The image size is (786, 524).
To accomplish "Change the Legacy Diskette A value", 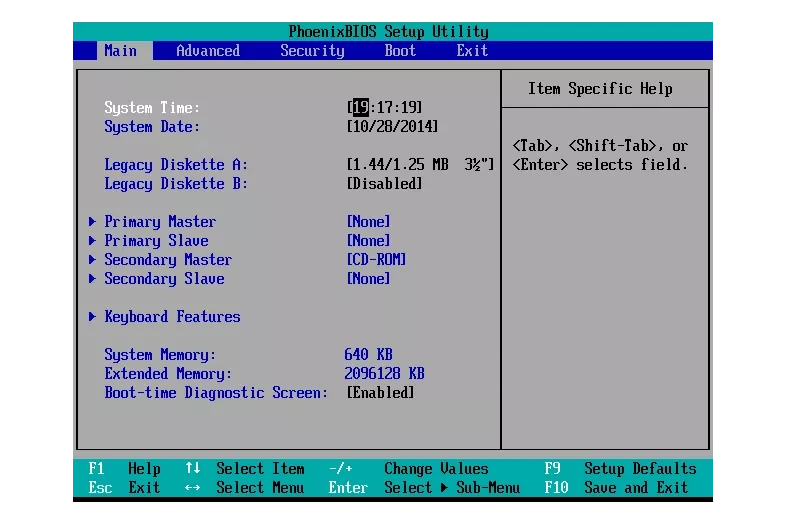I will pyautogui.click(x=420, y=165).
